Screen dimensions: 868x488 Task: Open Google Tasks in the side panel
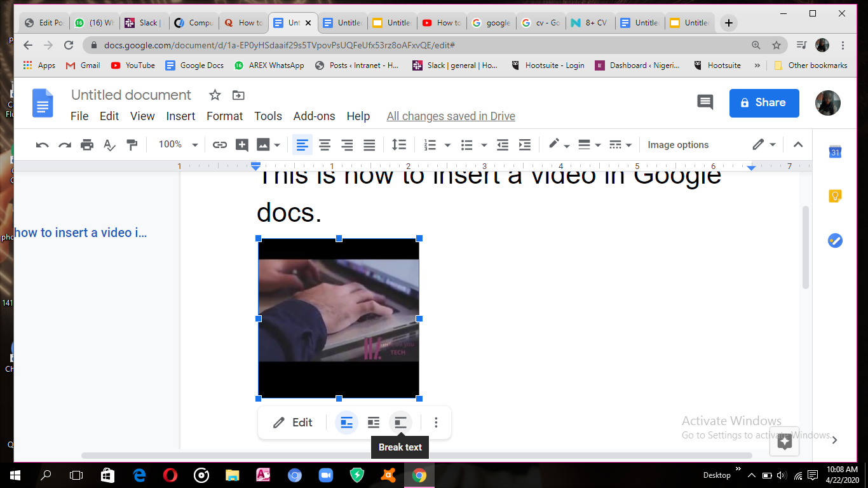[835, 241]
